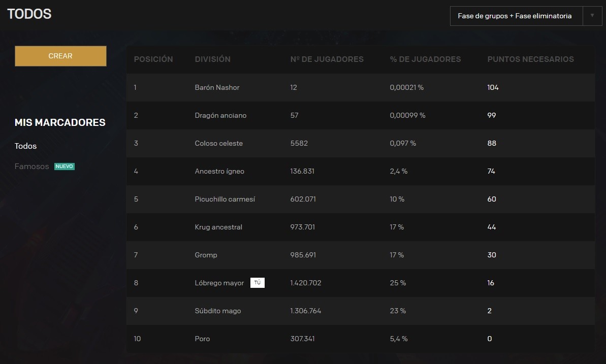This screenshot has height=364, width=606.
Task: Click the dropdown arrow beside the phase selector
Action: (592, 16)
